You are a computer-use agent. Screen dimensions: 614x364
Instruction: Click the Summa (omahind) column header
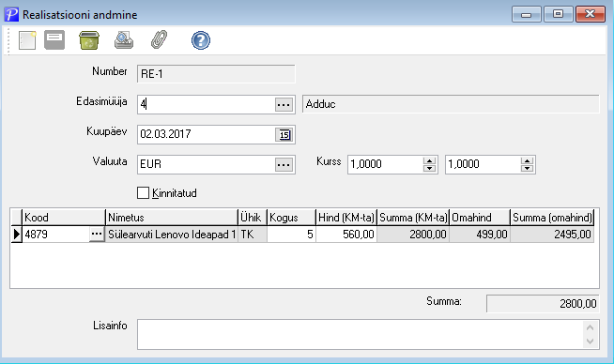click(552, 218)
